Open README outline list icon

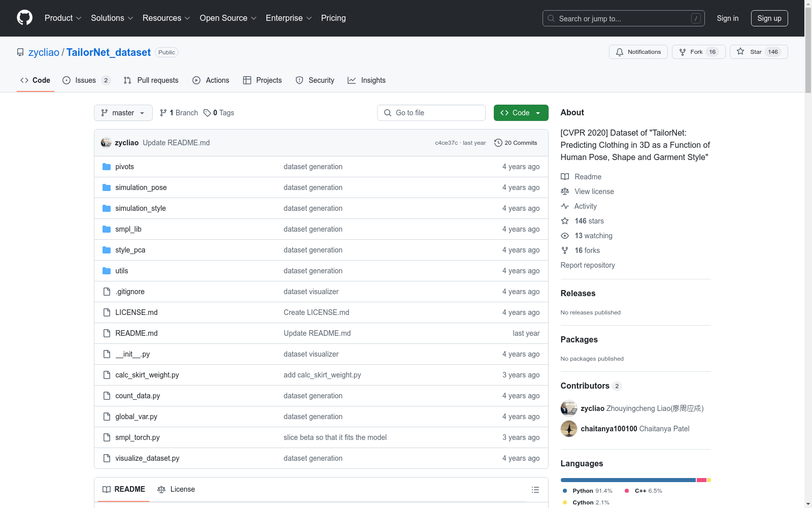535,490
